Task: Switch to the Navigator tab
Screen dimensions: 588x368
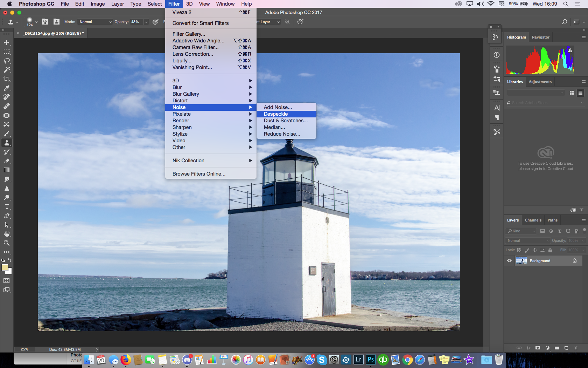Action: 540,37
